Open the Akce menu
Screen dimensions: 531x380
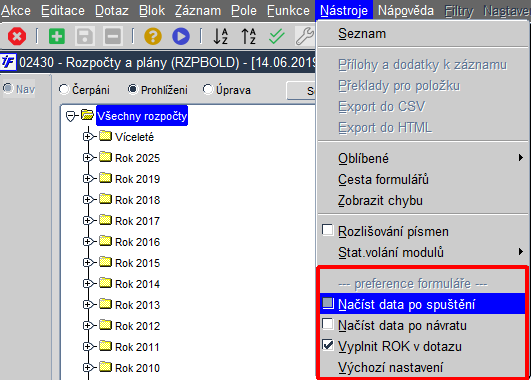pos(16,10)
